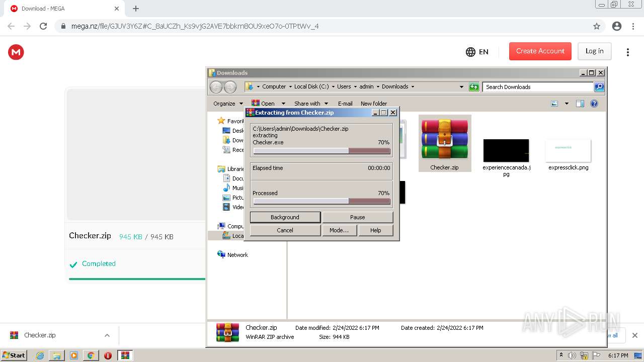The image size is (644, 362).
Task: Expand the Downloads breadcrumb arrow
Action: pos(413,87)
